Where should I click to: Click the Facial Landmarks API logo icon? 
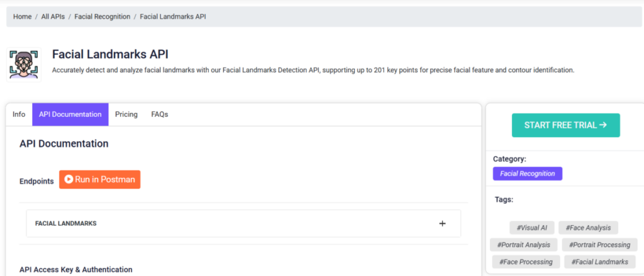(x=24, y=65)
